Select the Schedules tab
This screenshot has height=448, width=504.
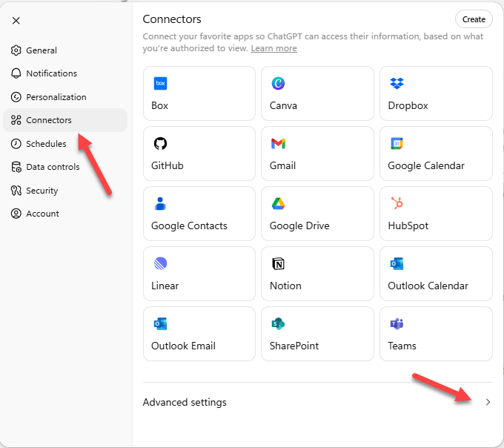click(65, 143)
